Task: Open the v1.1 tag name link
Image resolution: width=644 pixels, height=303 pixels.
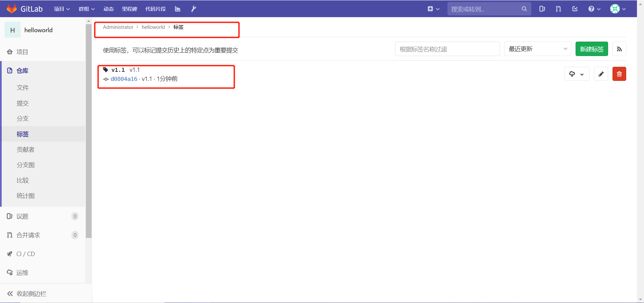Action: 118,70
